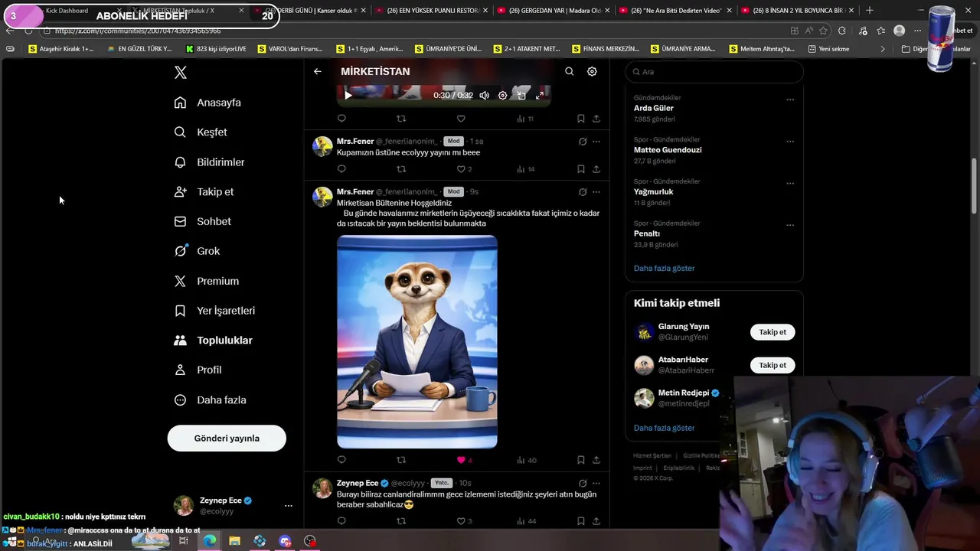Expand Daha fazla menu in sidebar
This screenshot has width=980, height=551.
[x=210, y=399]
